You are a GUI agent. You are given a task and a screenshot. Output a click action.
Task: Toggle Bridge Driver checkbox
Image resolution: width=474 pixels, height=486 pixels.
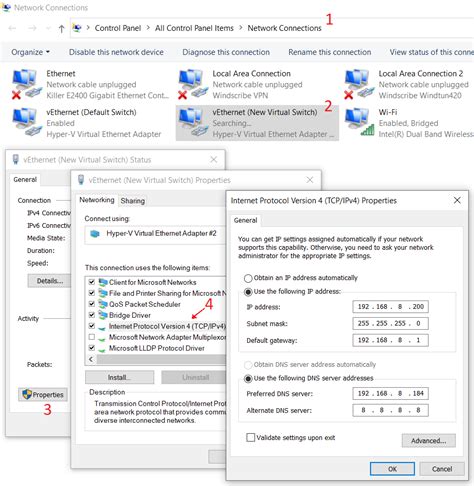[x=92, y=315]
